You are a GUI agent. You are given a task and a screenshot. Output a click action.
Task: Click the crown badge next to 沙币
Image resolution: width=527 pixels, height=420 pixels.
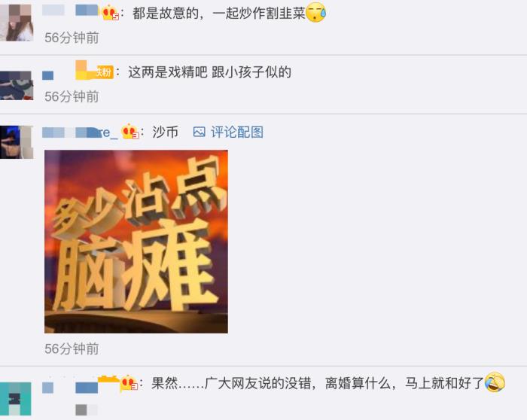point(130,132)
